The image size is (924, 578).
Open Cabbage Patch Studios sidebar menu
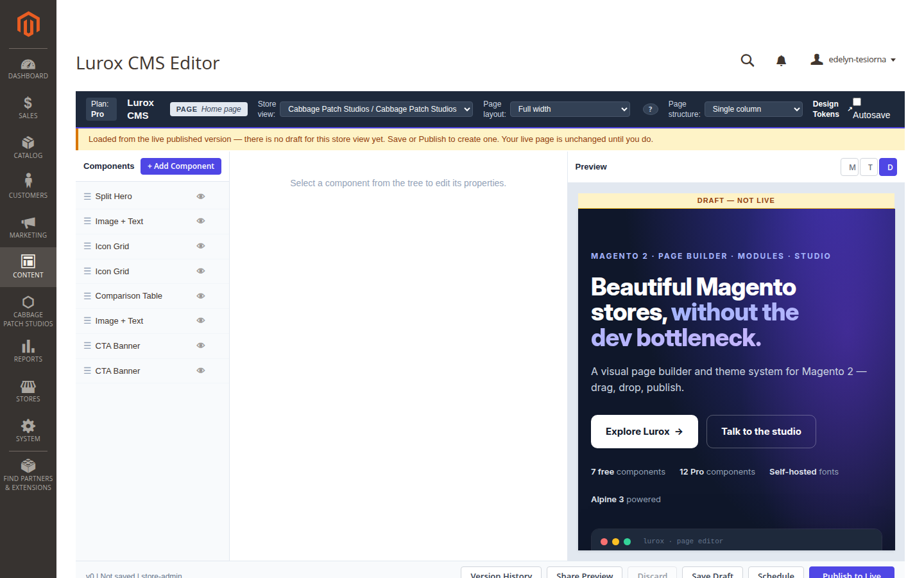tap(28, 311)
